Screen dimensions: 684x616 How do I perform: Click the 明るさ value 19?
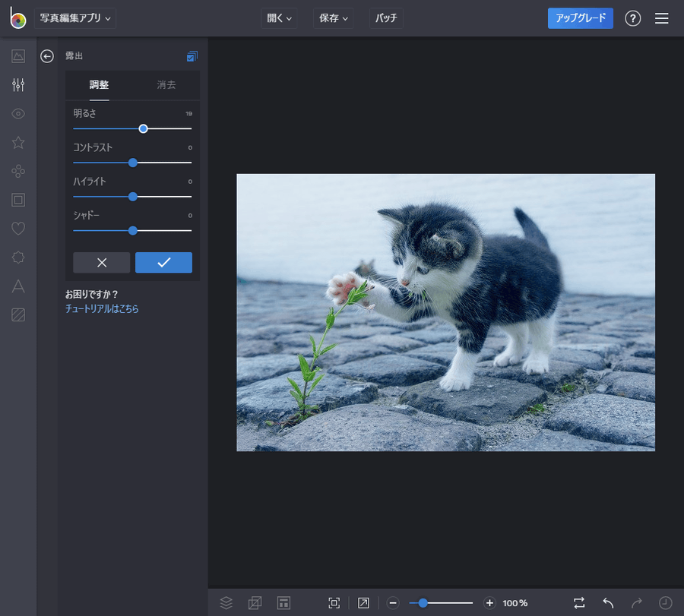click(x=189, y=114)
